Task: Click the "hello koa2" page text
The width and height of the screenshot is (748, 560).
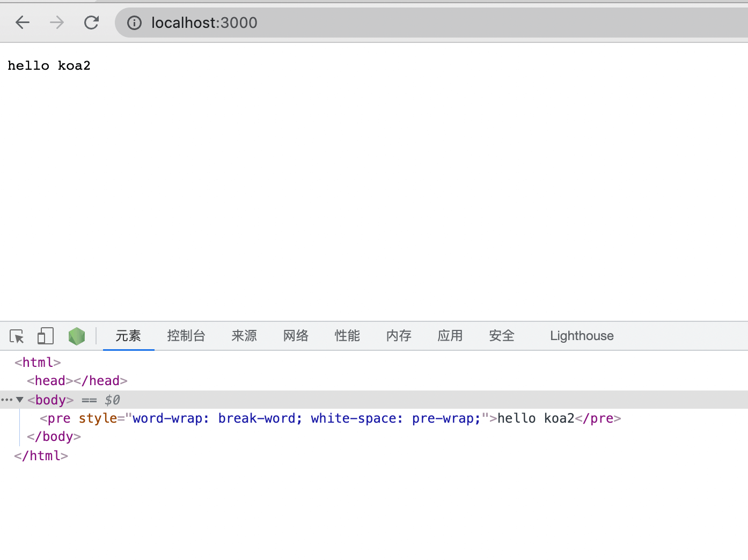Action: pos(49,66)
